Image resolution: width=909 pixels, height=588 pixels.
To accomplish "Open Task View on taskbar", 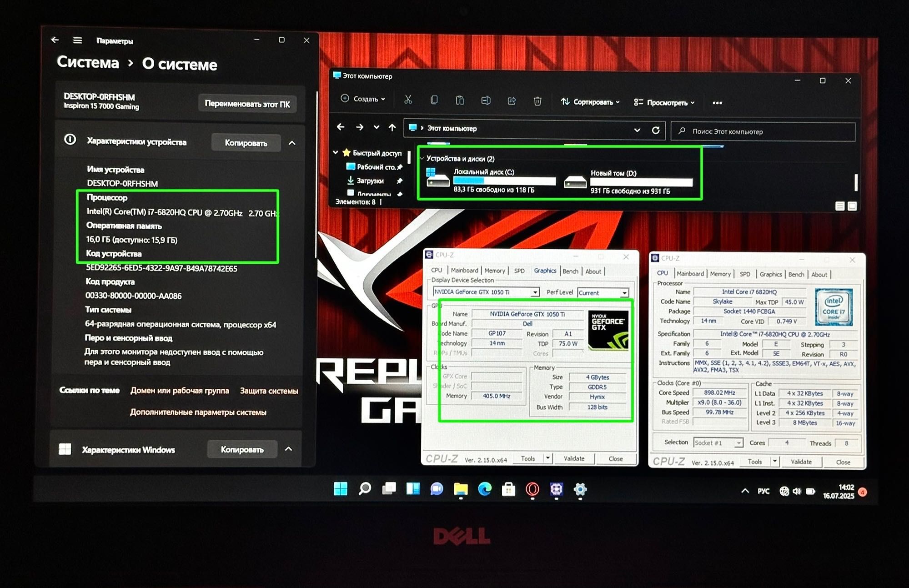I will click(389, 489).
